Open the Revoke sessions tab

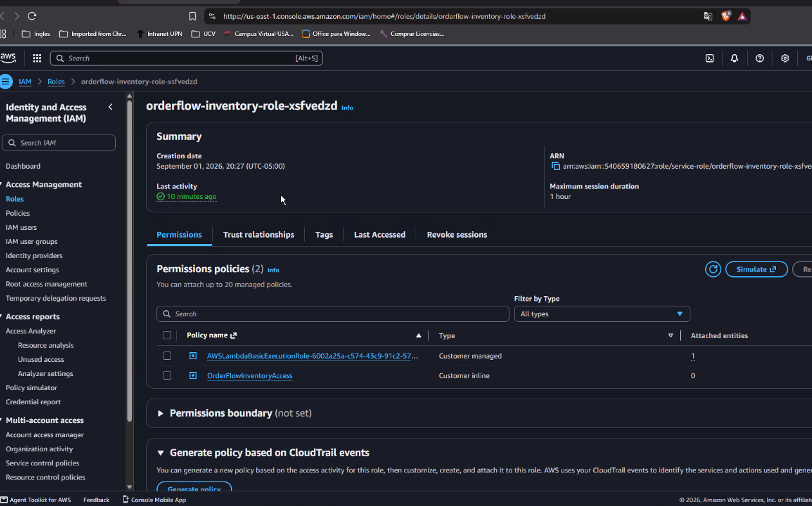point(457,234)
